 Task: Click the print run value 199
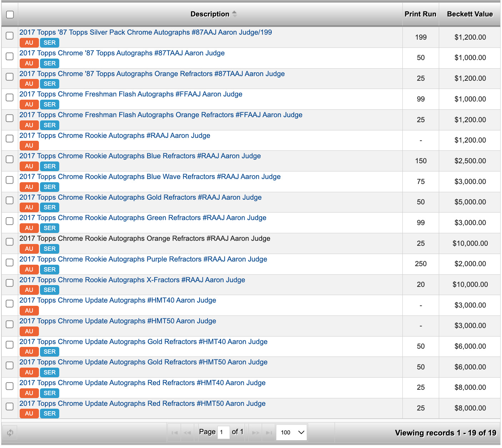click(x=421, y=37)
